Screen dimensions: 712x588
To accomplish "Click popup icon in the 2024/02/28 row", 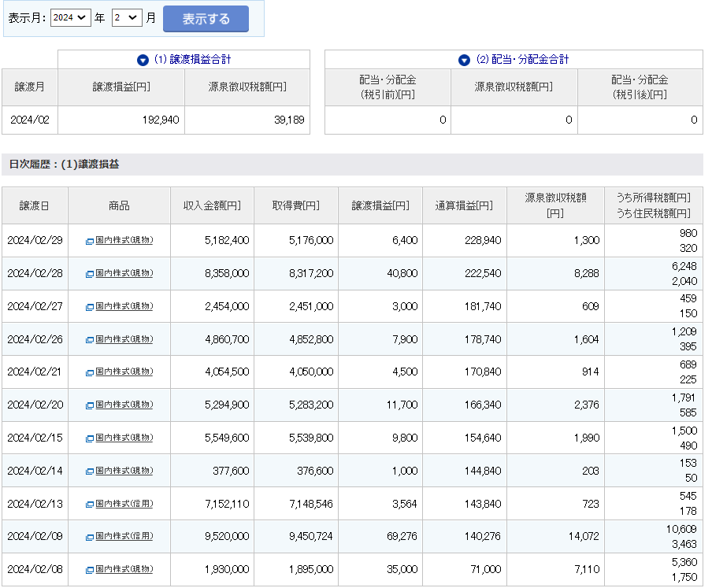I will tap(90, 274).
